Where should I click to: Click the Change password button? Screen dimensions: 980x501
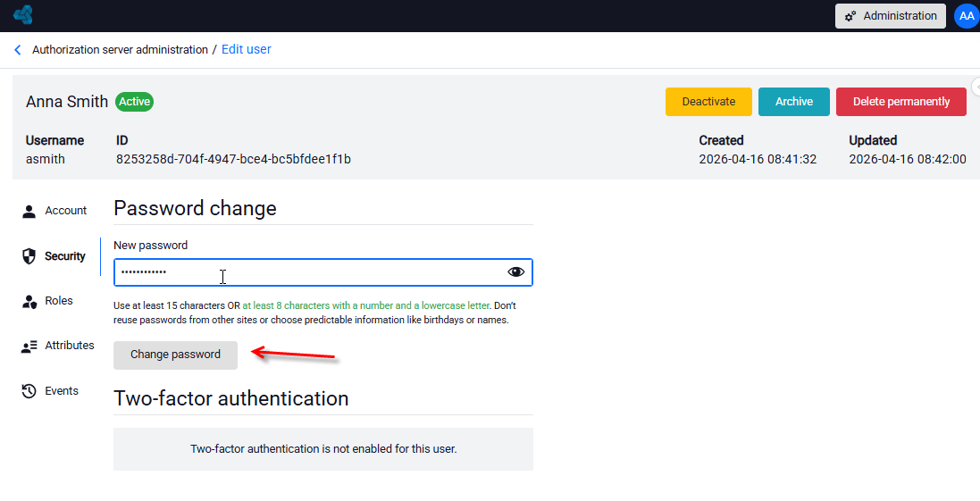click(x=176, y=355)
